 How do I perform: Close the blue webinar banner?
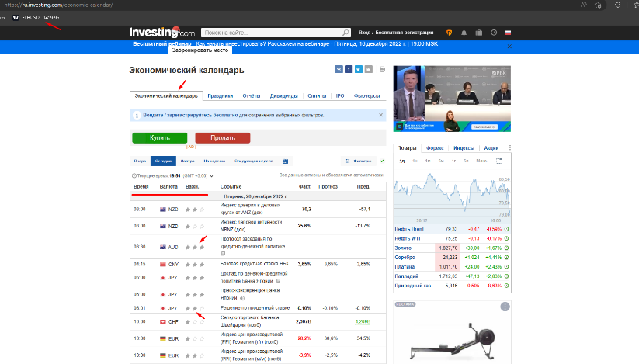click(509, 47)
